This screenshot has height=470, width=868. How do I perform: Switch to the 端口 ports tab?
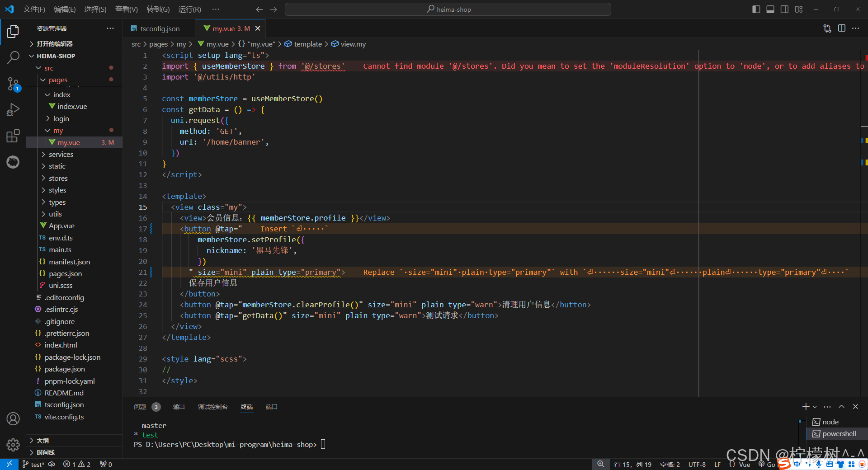click(271, 407)
